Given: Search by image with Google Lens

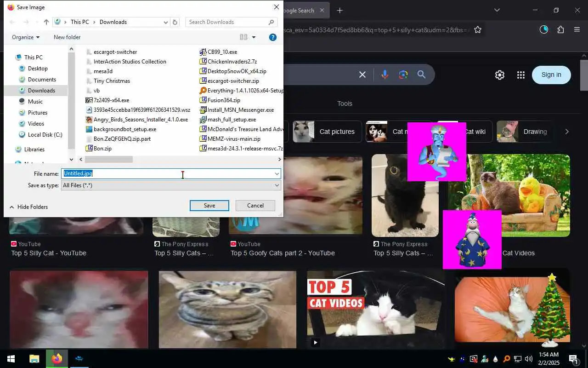Looking at the screenshot, I should tap(403, 75).
